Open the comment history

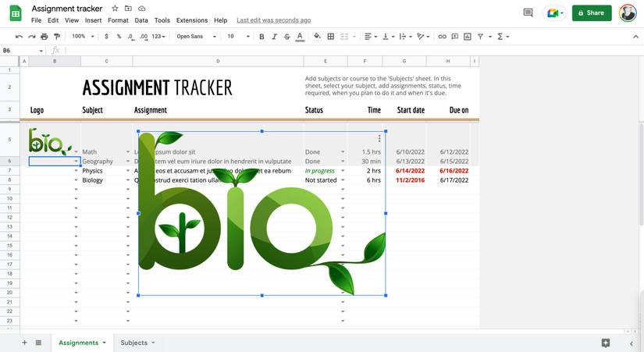(x=528, y=12)
